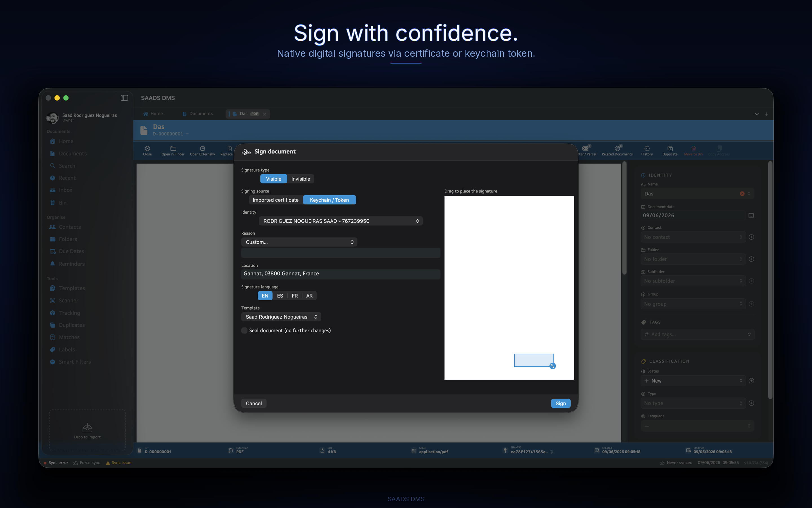Click the custom reason text field
This screenshot has height=508, width=812.
[341, 253]
